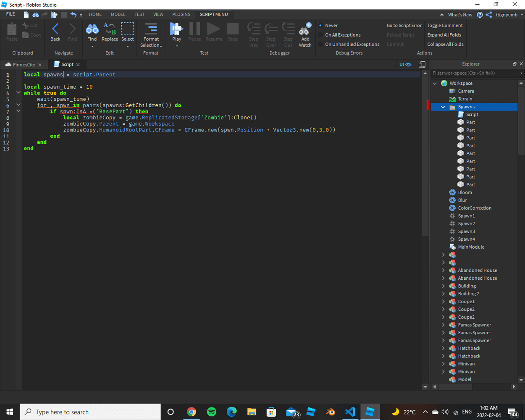Screen dimensions: 525x420
Task: Open Roblox Studio from the taskbar
Action: (370, 412)
